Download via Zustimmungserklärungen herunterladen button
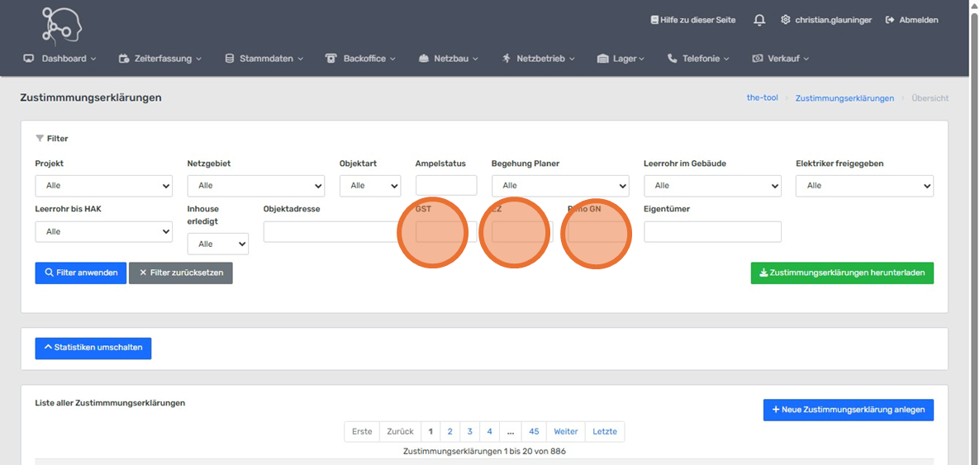The width and height of the screenshot is (980, 465). [x=841, y=273]
